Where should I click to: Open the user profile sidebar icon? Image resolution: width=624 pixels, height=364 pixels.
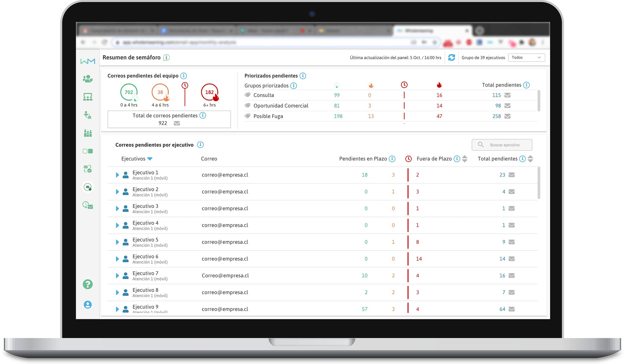pos(88,305)
